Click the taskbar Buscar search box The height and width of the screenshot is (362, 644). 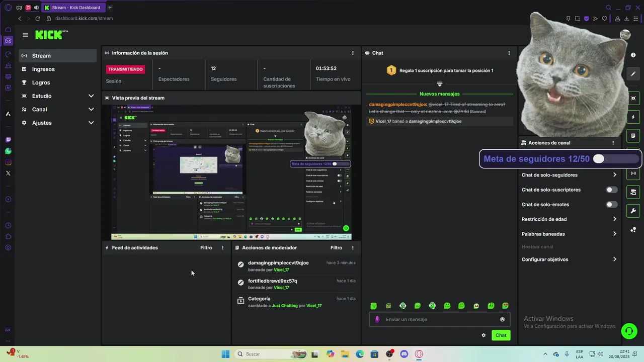tap(271, 354)
